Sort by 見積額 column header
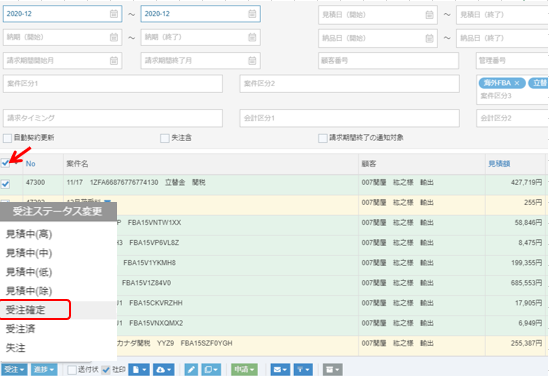 coord(499,163)
